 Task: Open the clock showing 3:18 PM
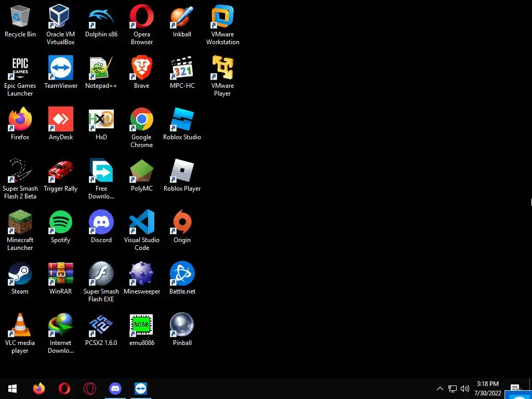click(x=487, y=389)
